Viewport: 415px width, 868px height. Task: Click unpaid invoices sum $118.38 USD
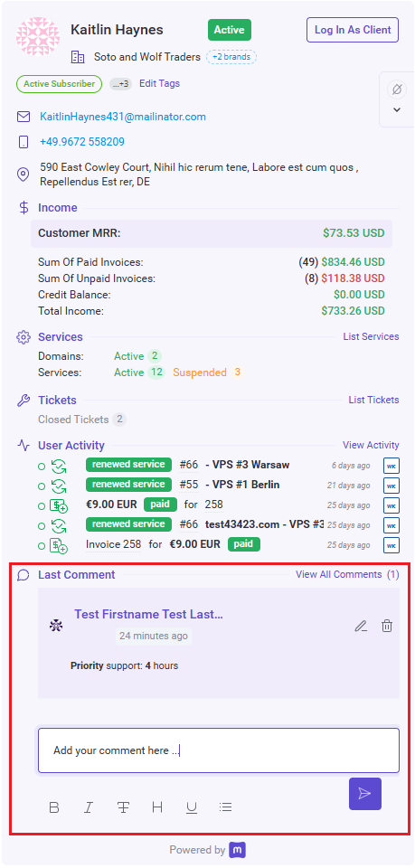pos(353,278)
